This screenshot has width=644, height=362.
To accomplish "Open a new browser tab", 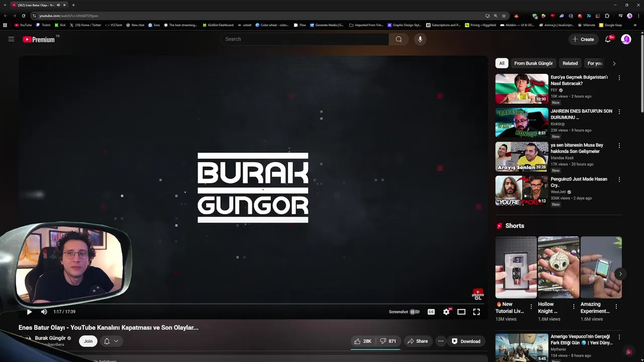I will click(x=73, y=5).
